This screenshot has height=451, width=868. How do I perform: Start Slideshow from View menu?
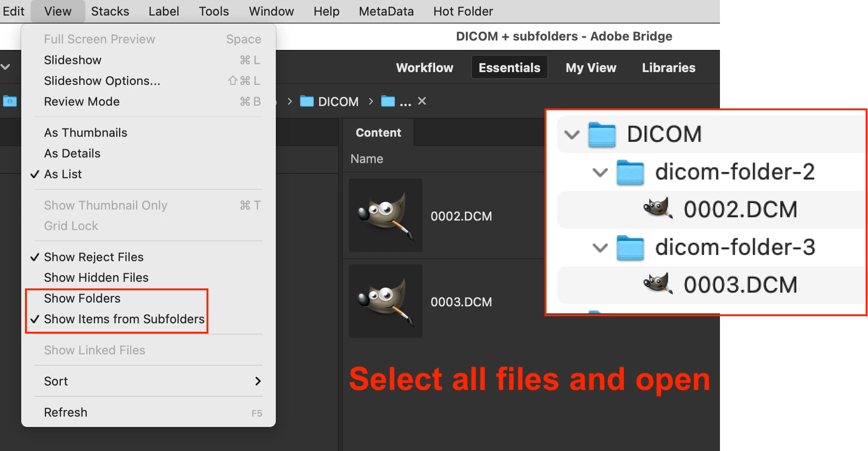point(149,60)
